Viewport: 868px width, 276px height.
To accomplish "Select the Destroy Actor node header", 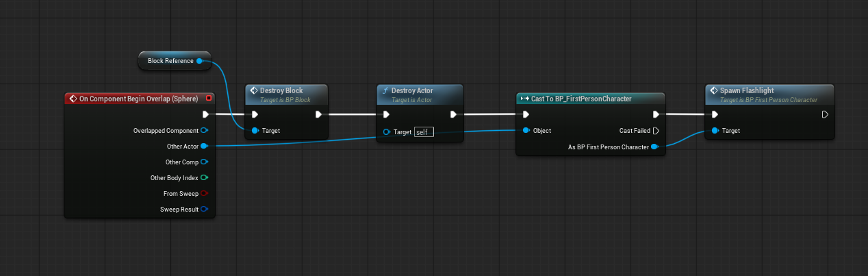I will click(x=420, y=95).
